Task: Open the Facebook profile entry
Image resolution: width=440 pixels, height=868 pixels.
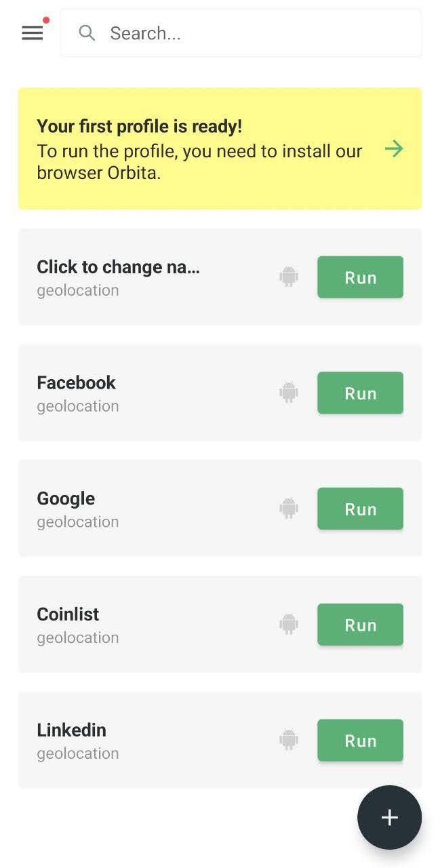Action: tap(76, 382)
